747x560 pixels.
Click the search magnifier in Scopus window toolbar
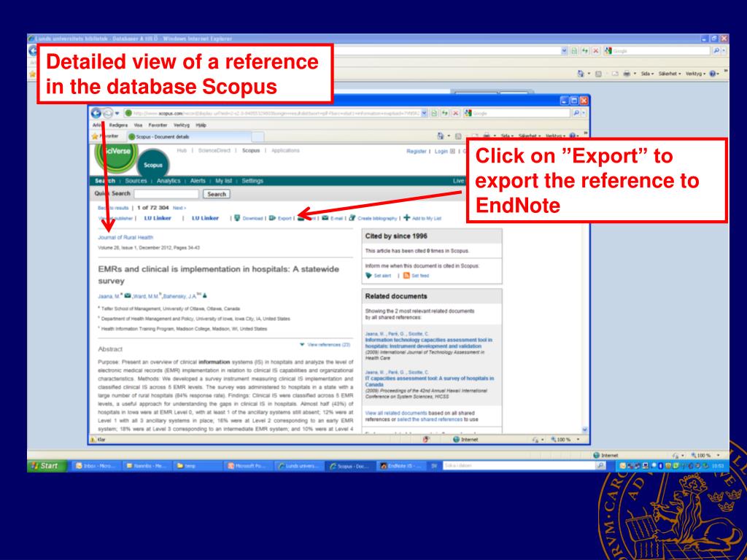(576, 113)
